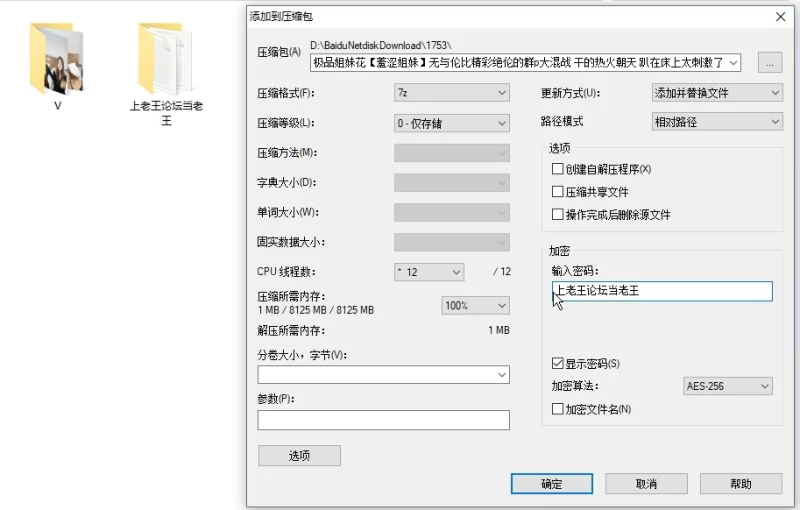Open the 压缩格式 7z dropdown
The image size is (800, 510).
point(452,93)
